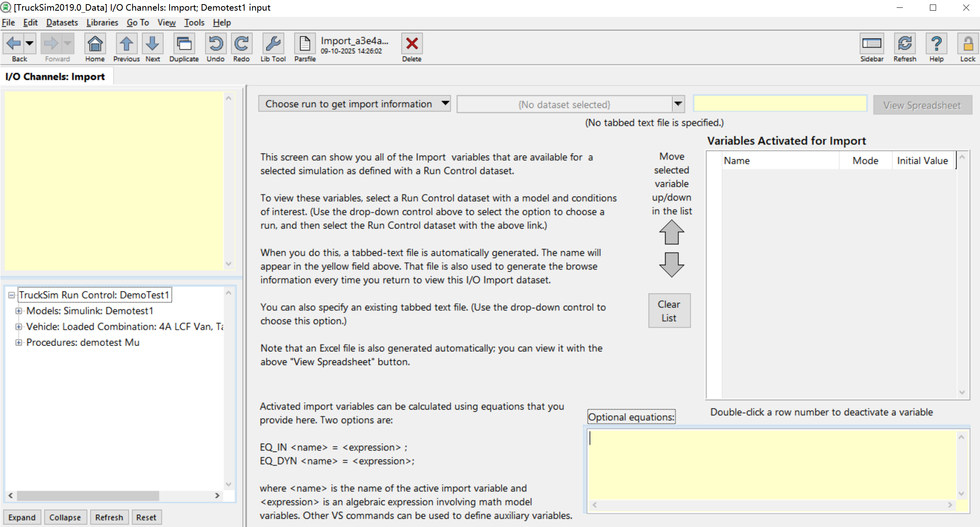This screenshot has width=980, height=527.
Task: Open the Edit menu
Action: pos(30,23)
